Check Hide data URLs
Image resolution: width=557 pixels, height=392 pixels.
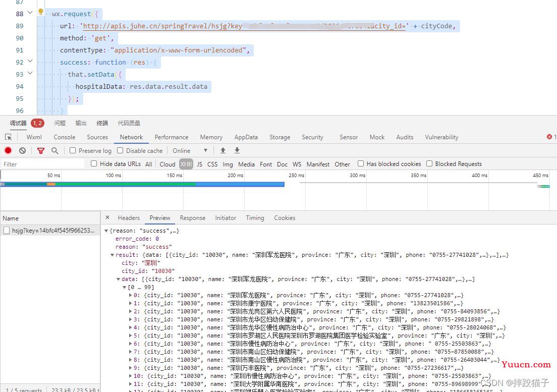[x=94, y=163]
